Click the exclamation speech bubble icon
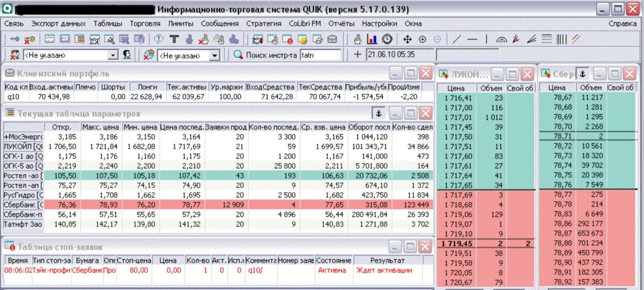 [x=158, y=39]
